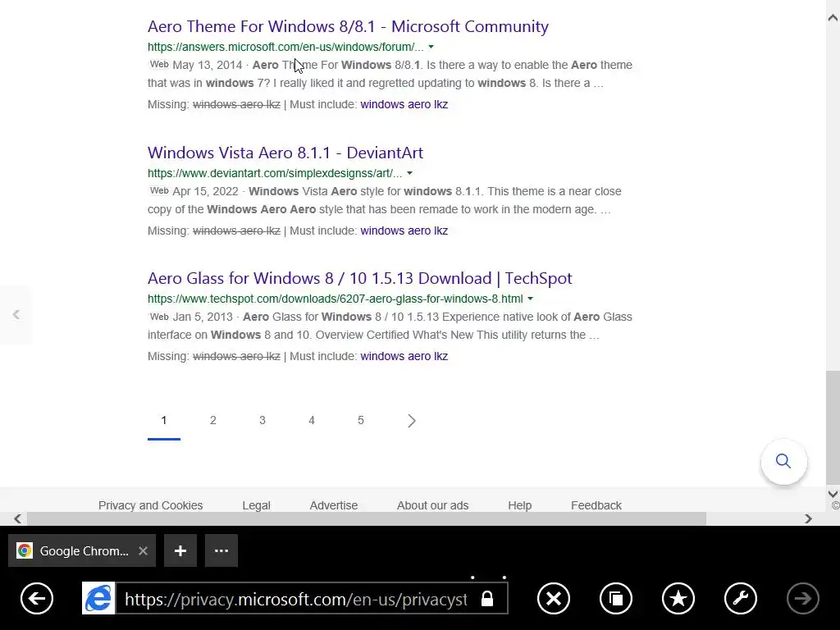Screen dimensions: 840x630
Task: Stop loading with the X button
Action: tap(554, 598)
